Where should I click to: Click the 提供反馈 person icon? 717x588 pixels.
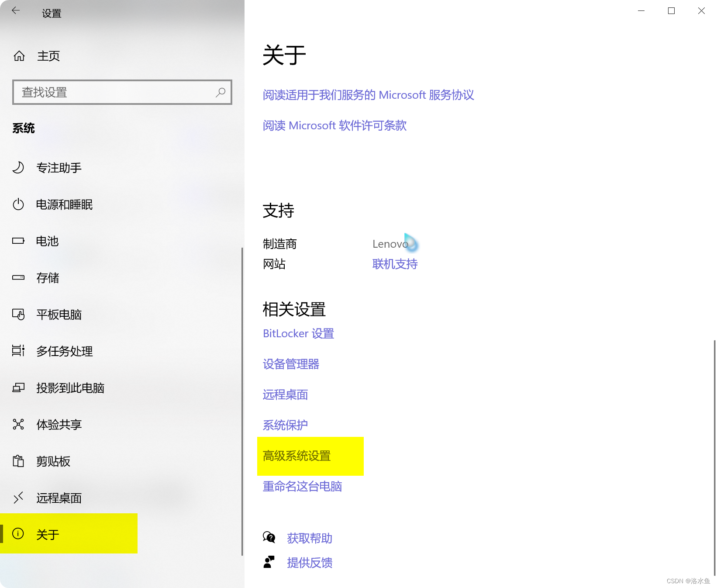269,562
